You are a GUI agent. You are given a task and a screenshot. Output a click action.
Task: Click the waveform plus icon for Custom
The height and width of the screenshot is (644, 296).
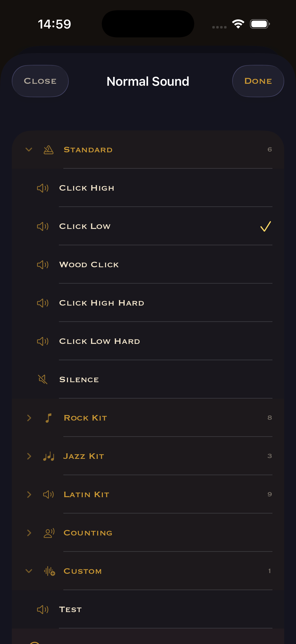[49, 571]
